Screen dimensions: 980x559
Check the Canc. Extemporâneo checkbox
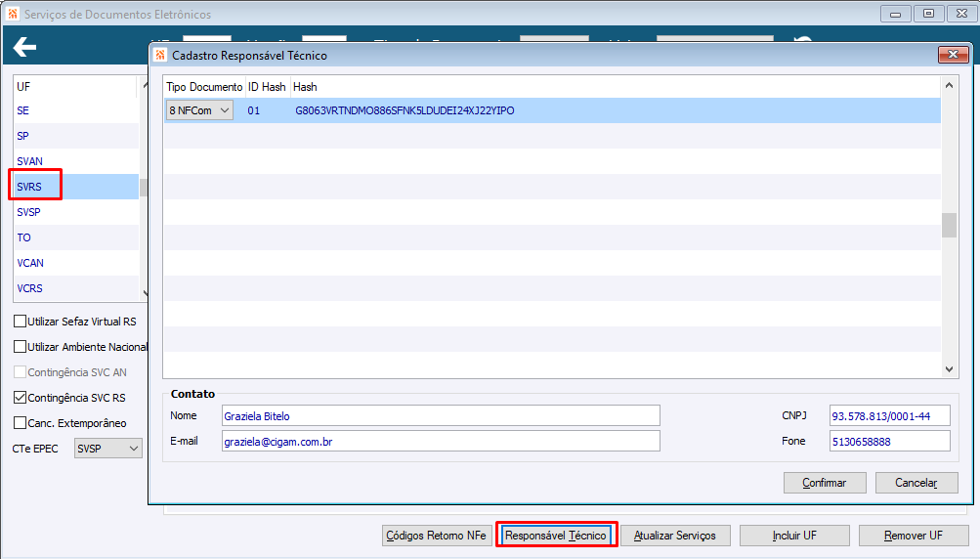pos(20,423)
